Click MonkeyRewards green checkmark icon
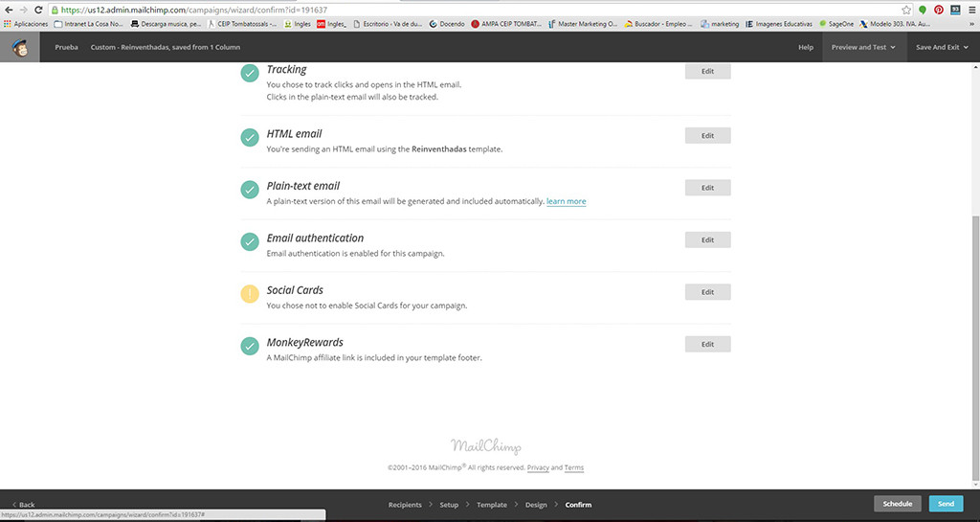Screen dimensions: 980x522 (250, 346)
